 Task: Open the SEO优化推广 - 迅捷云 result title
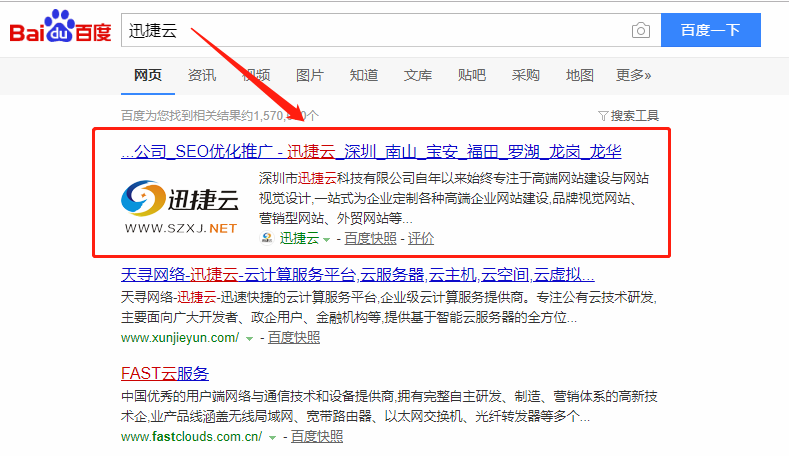coord(371,151)
